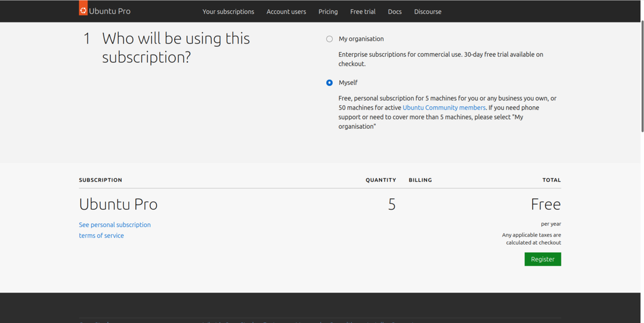Go to Account users
644x323 pixels.
[286, 12]
